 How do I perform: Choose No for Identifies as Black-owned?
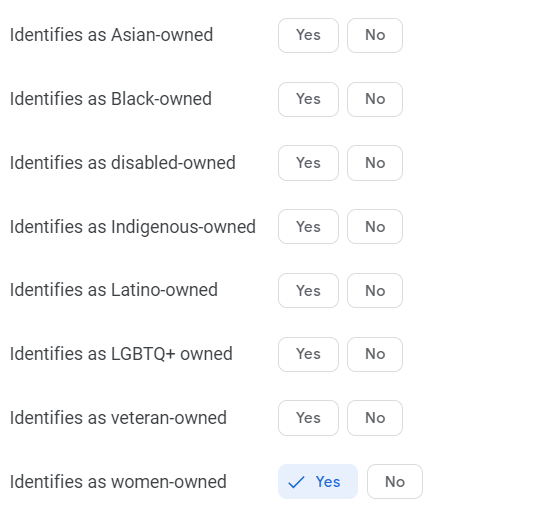tap(375, 99)
